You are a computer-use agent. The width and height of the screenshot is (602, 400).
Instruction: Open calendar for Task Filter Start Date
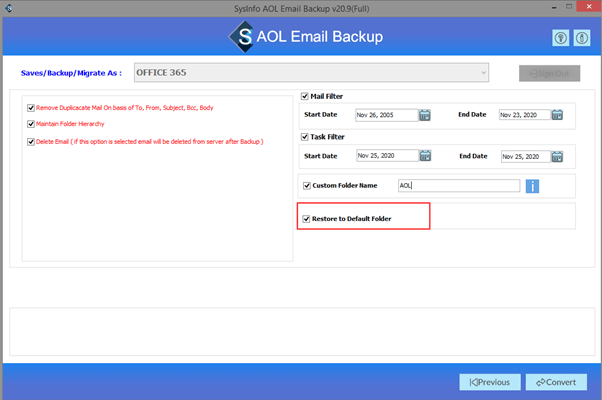click(x=425, y=155)
